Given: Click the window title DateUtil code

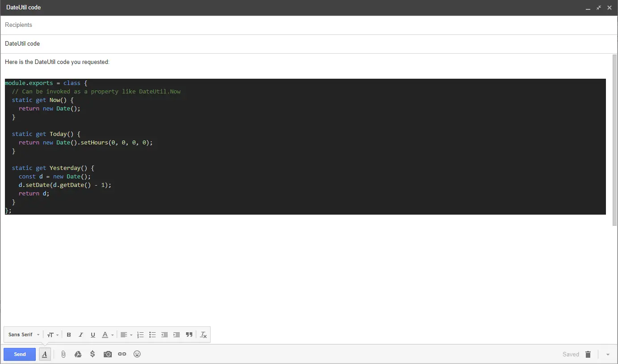Looking at the screenshot, I should 24,8.
